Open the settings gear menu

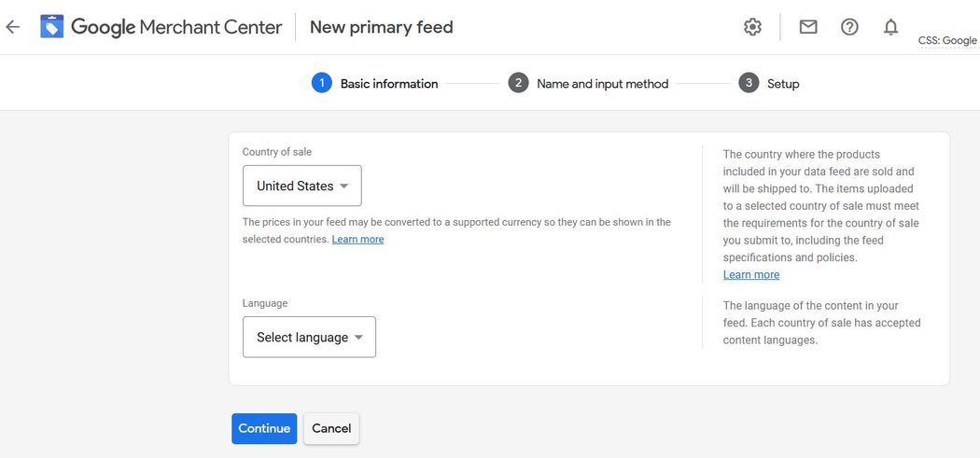click(752, 27)
